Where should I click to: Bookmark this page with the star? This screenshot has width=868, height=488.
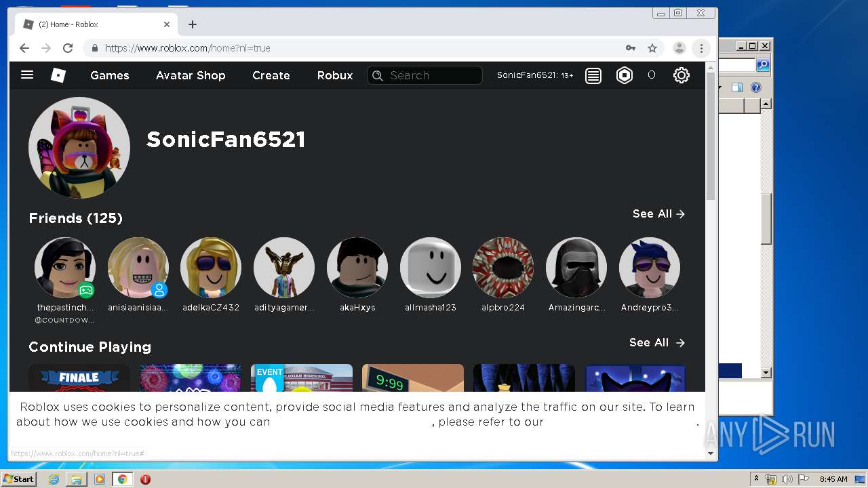pyautogui.click(x=652, y=48)
